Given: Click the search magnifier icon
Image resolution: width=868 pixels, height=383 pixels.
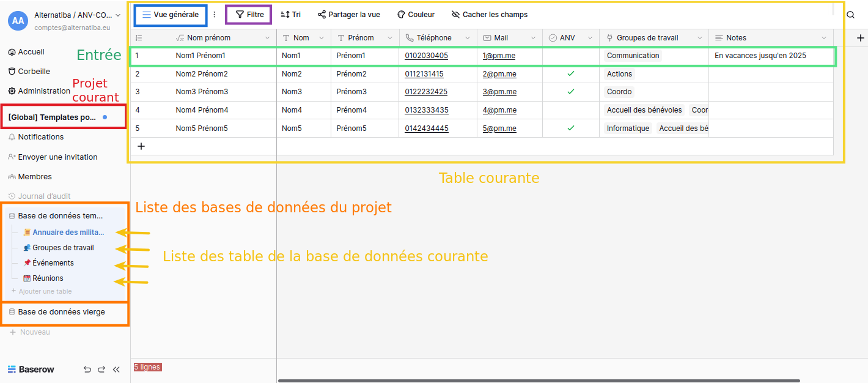Looking at the screenshot, I should click(850, 15).
